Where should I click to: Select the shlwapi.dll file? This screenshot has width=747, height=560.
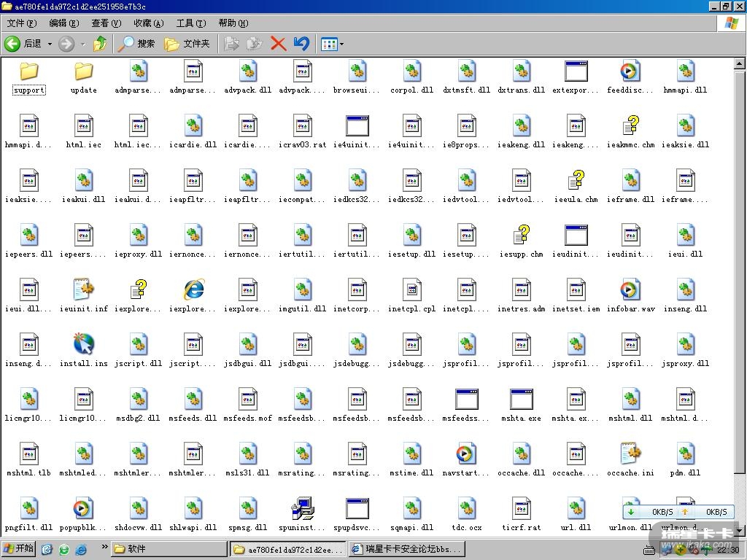(193, 514)
